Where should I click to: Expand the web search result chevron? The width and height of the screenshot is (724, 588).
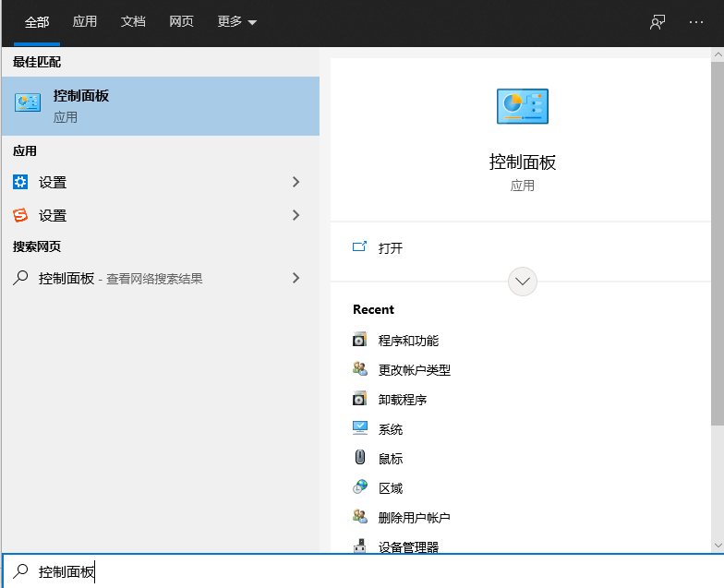pos(296,278)
